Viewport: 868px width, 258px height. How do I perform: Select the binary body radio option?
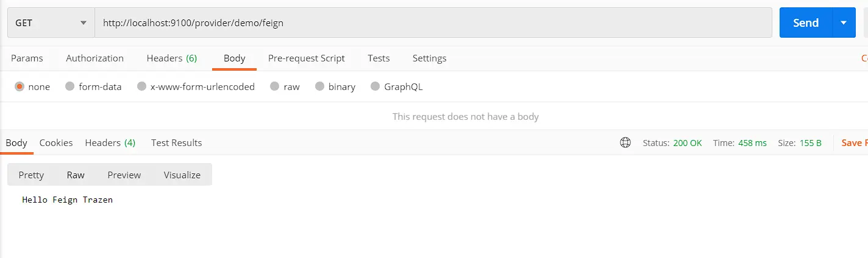point(320,87)
